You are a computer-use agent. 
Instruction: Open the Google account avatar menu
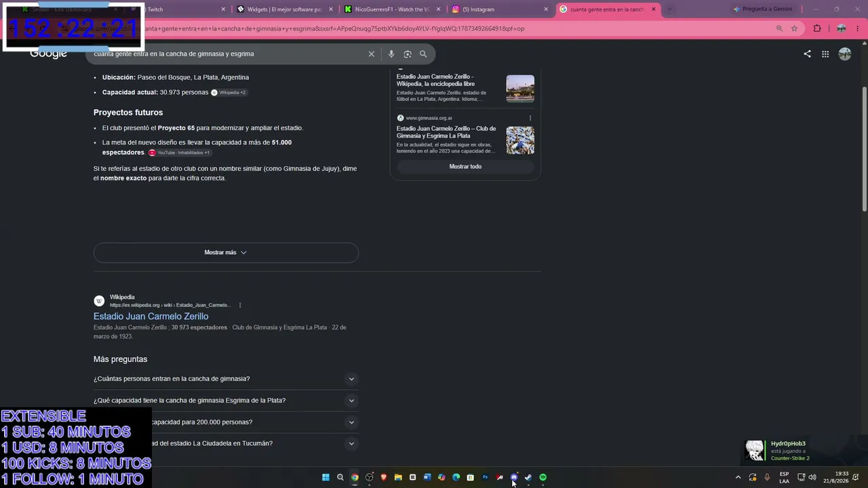coord(845,54)
